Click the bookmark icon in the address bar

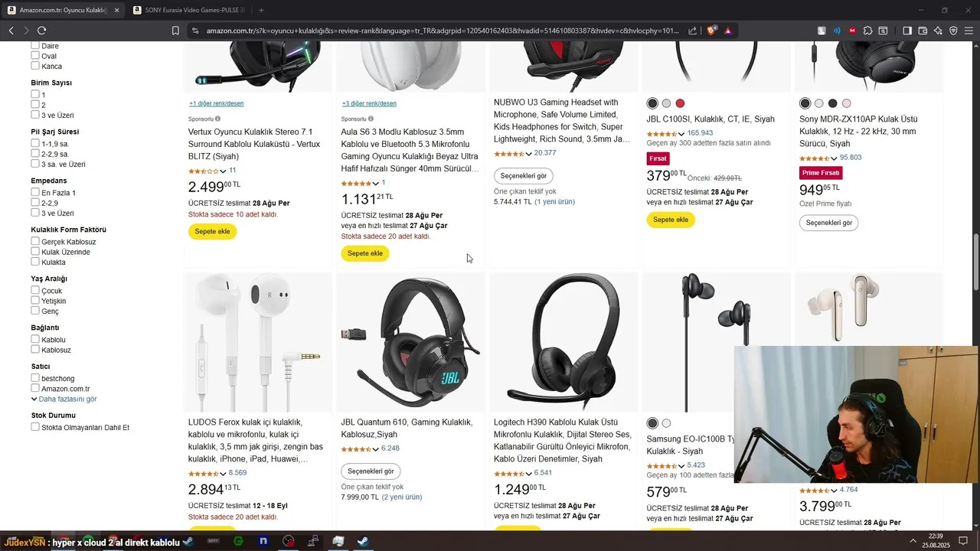click(175, 31)
